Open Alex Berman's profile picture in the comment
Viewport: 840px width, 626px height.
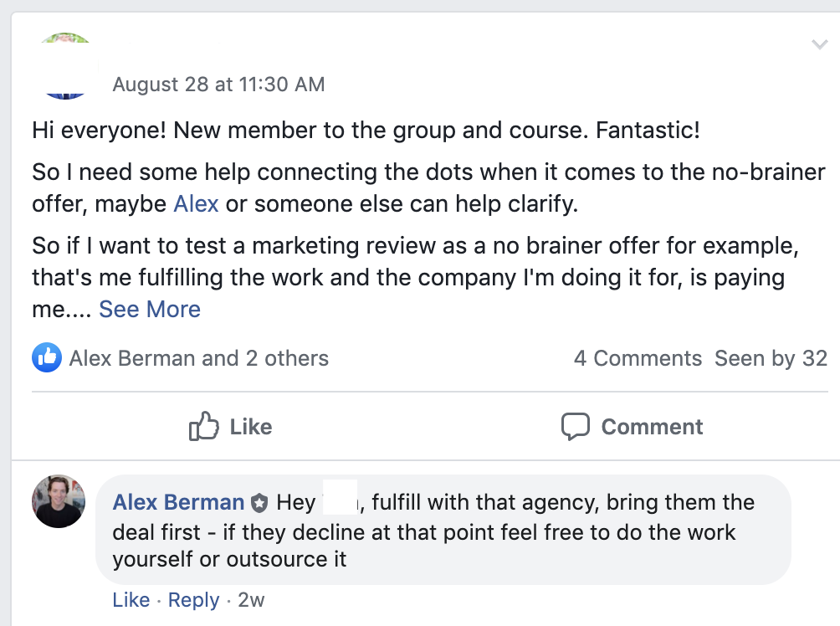(59, 501)
